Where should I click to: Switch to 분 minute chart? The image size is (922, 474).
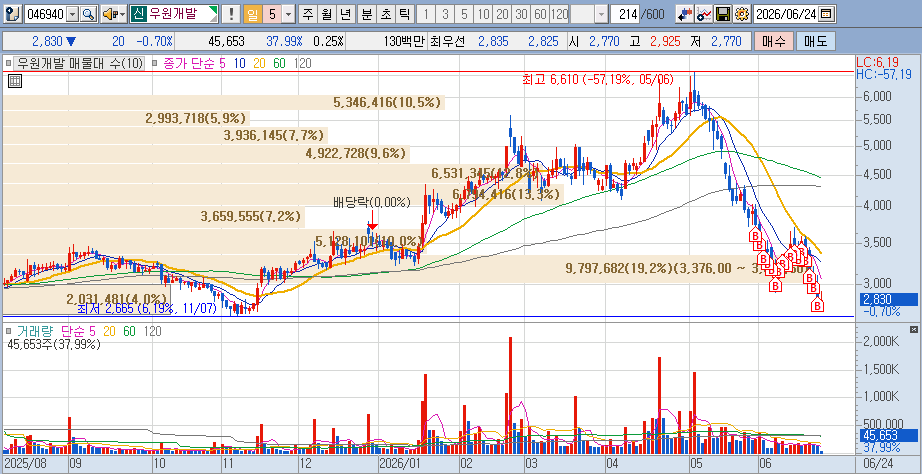366,14
